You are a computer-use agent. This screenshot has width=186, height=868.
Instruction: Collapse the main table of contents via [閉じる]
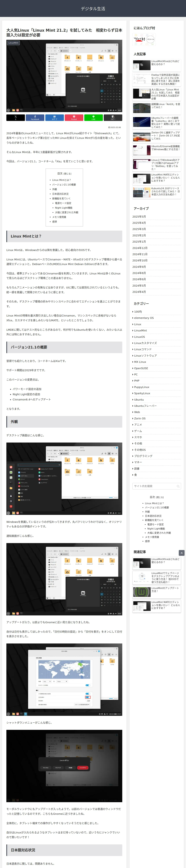click(x=68, y=174)
